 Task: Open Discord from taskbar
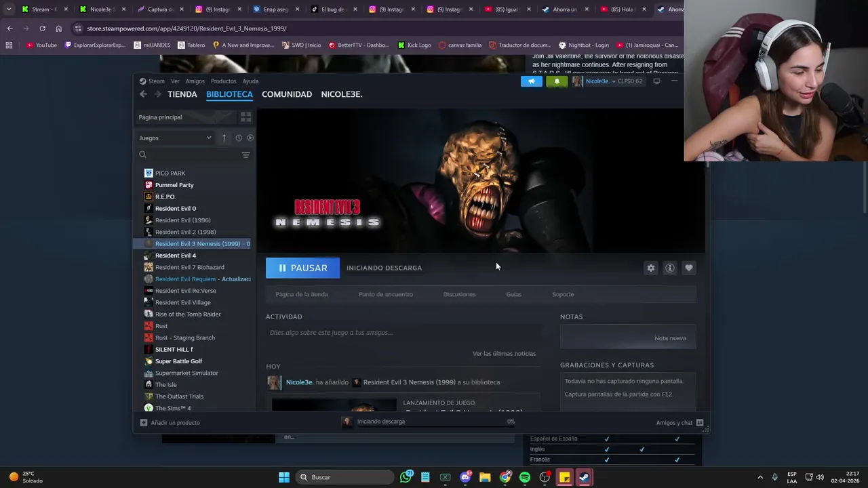[x=465, y=477]
